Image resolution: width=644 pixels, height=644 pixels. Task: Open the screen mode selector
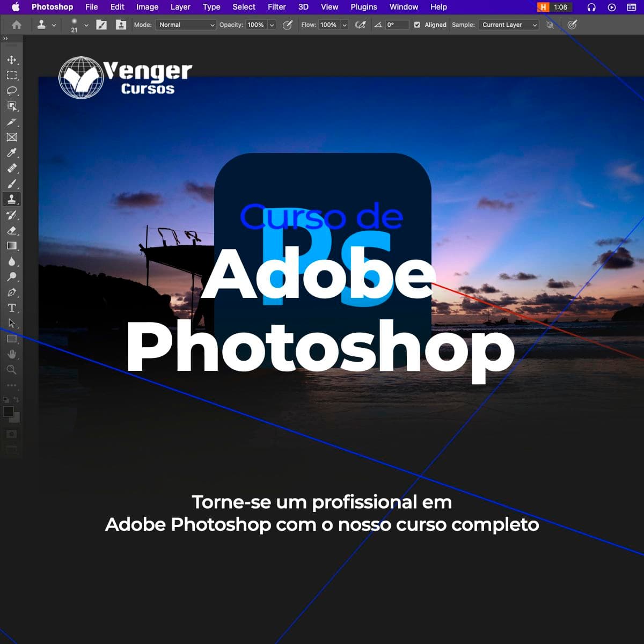click(x=12, y=449)
